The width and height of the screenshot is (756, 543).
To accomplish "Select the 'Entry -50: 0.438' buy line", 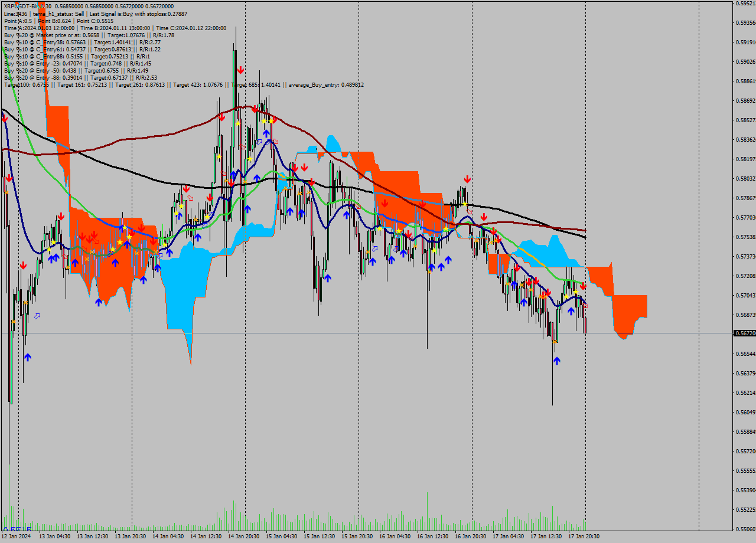I will click(x=76, y=70).
